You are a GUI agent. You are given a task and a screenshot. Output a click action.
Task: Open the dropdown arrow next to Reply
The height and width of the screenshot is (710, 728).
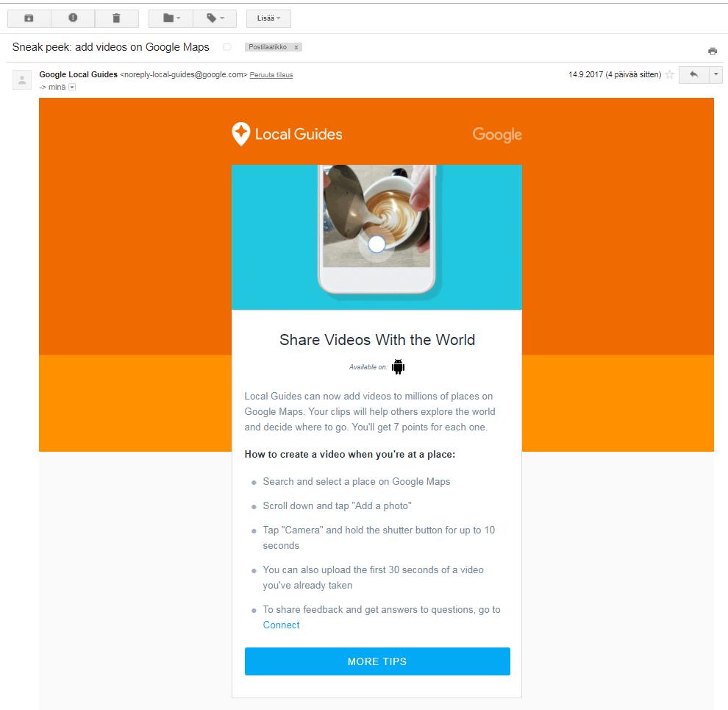(716, 74)
